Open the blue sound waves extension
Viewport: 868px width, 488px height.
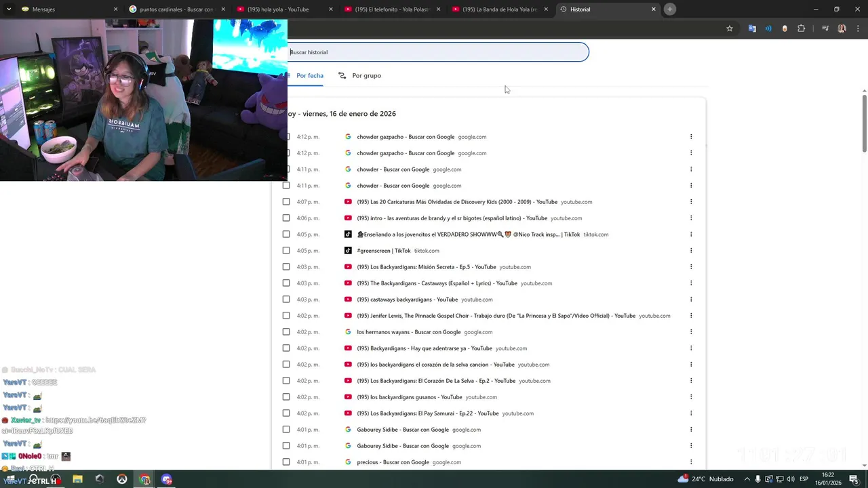(768, 28)
